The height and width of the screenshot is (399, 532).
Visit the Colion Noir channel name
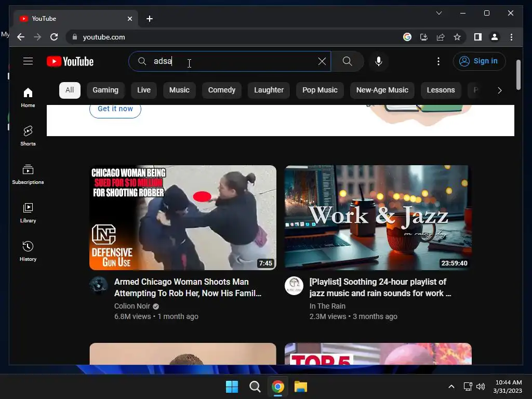(x=132, y=306)
